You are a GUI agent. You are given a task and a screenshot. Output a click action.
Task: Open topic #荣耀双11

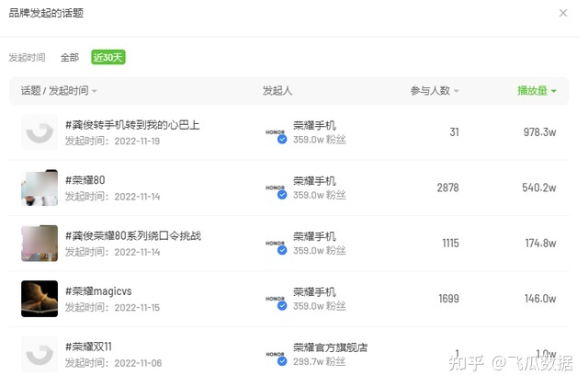coord(88,347)
